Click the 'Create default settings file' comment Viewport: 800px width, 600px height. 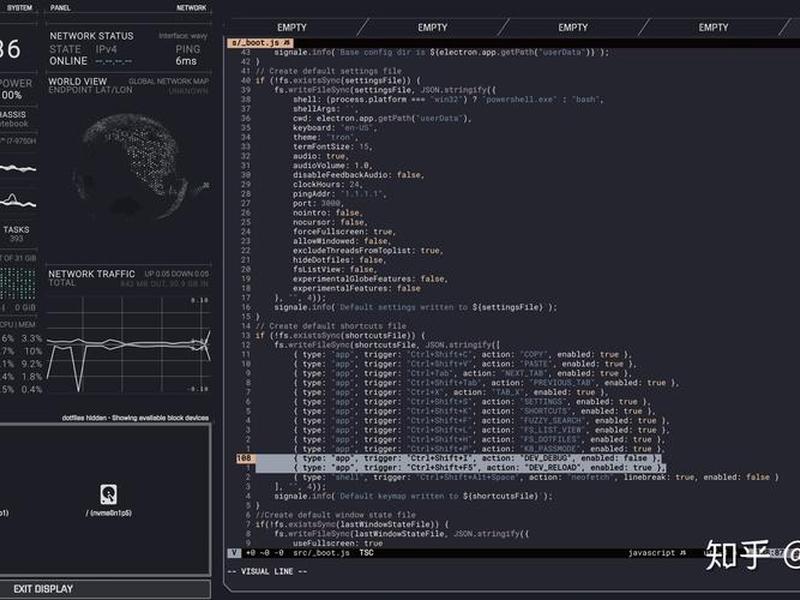point(328,71)
